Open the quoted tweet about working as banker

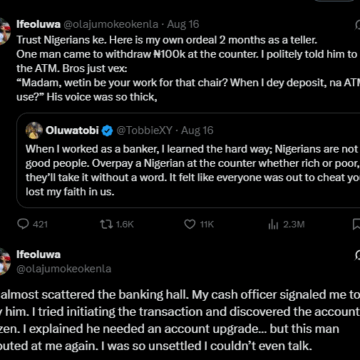[188, 160]
